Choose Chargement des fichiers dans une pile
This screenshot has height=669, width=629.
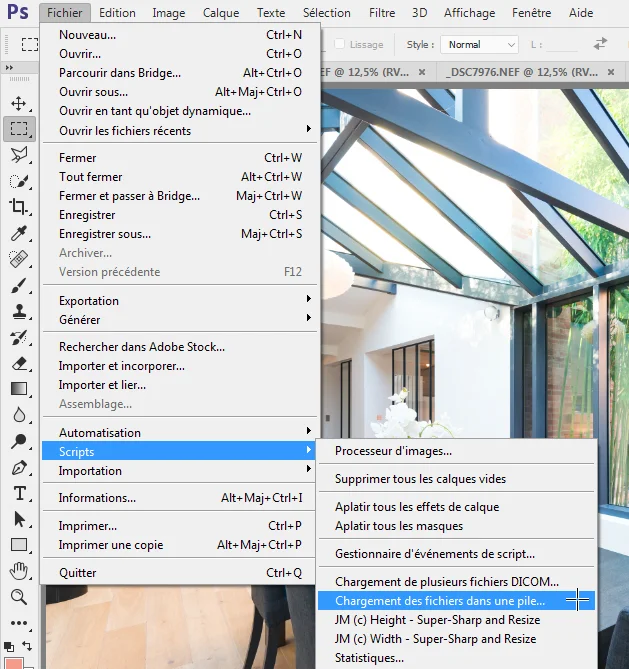(x=456, y=601)
